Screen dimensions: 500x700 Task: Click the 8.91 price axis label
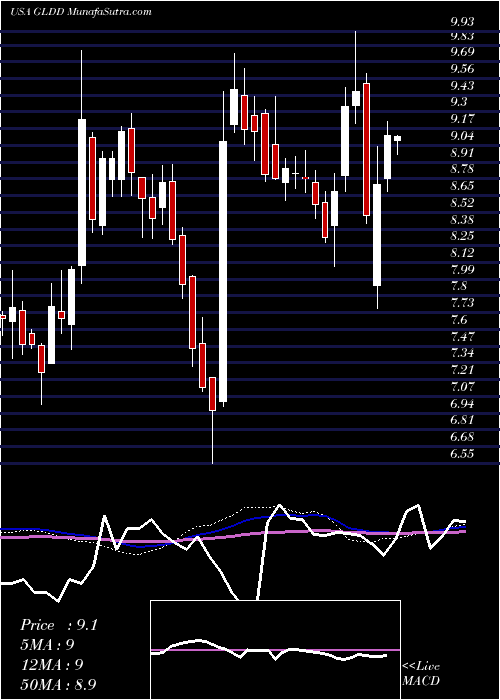tap(462, 152)
